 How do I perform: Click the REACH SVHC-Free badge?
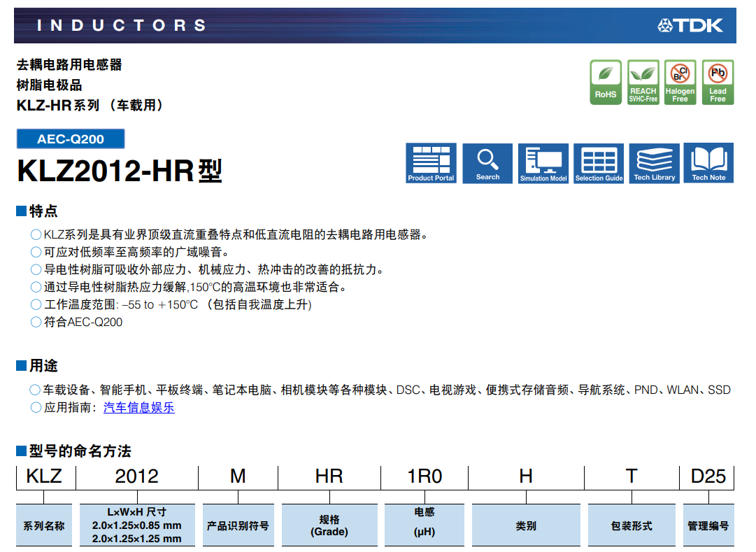(643, 82)
